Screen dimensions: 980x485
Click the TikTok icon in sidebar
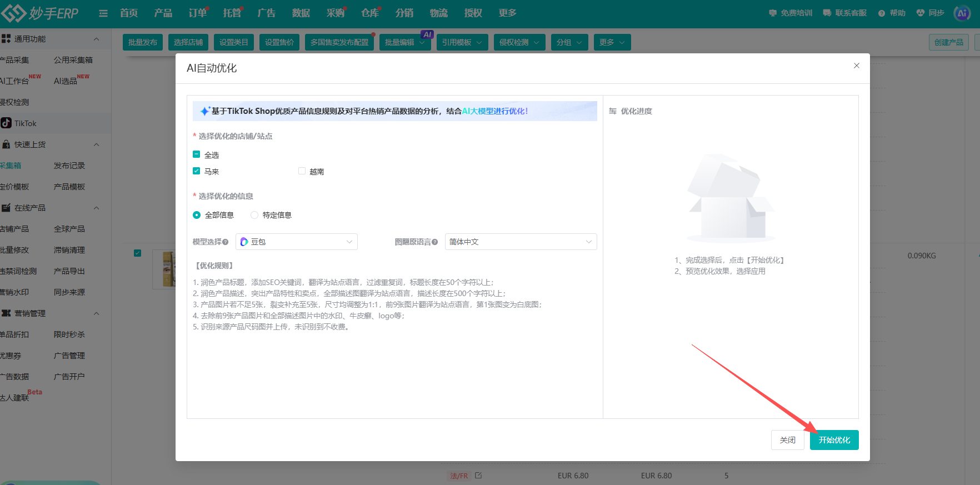6,123
